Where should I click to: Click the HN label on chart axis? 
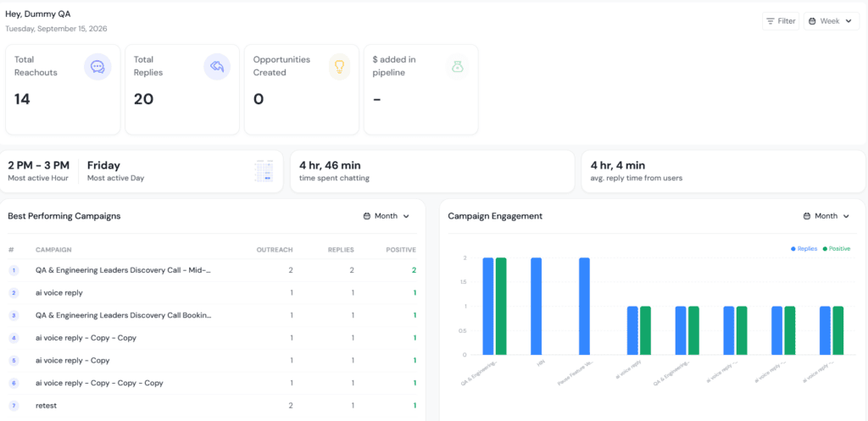click(x=542, y=364)
